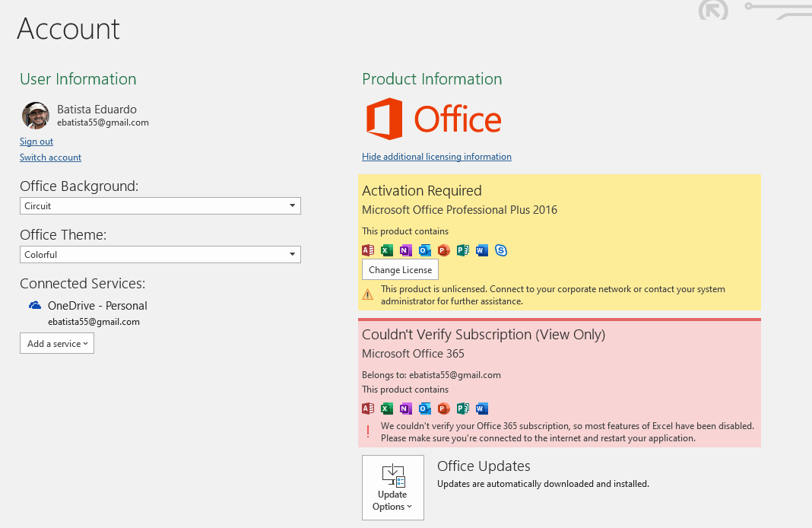
Task: Click the Switch account link
Action: point(50,157)
